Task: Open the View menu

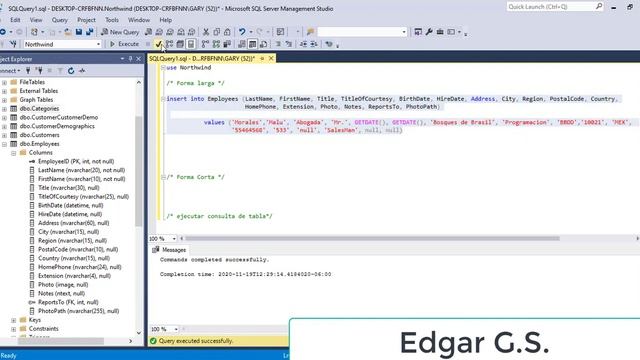Action: click(x=36, y=20)
